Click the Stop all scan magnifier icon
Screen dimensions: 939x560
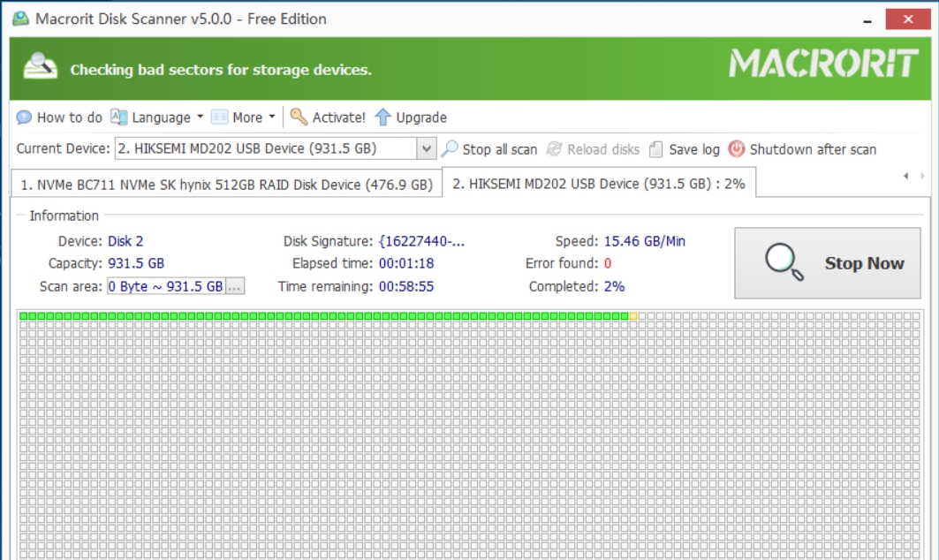point(451,149)
